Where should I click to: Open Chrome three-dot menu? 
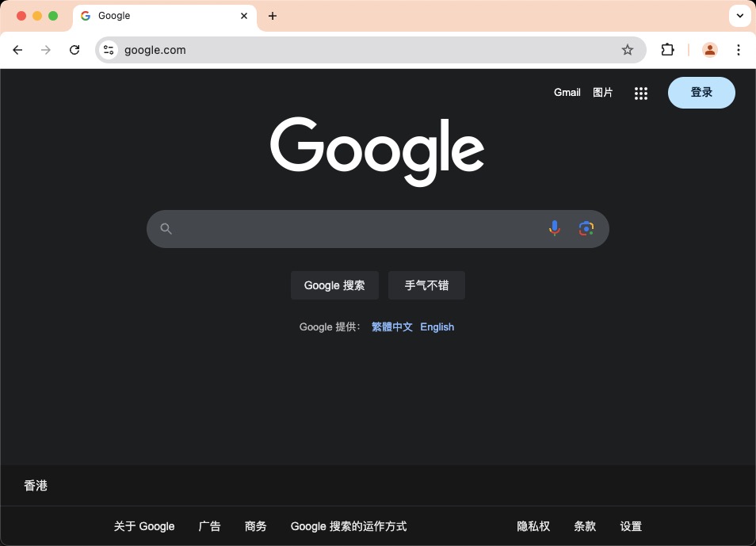click(x=739, y=50)
